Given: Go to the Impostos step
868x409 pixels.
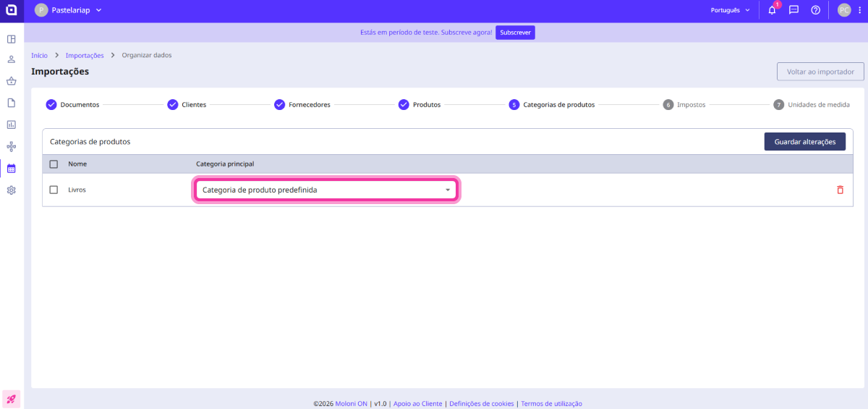Looking at the screenshot, I should [684, 105].
